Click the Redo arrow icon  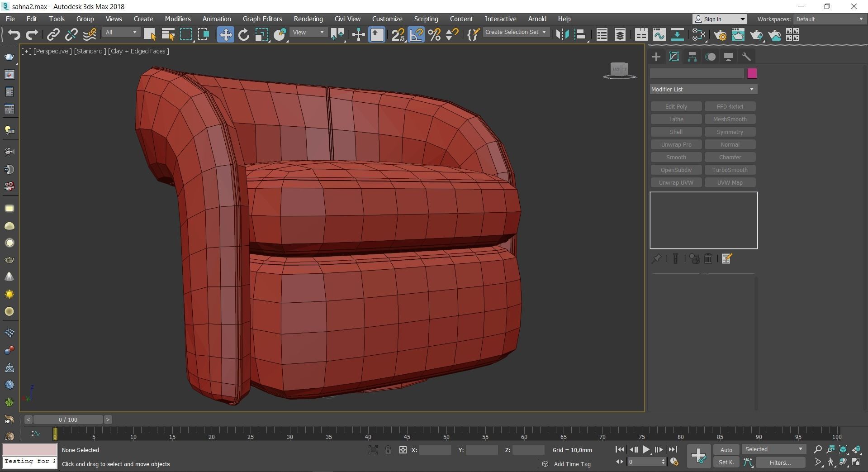[x=32, y=35]
